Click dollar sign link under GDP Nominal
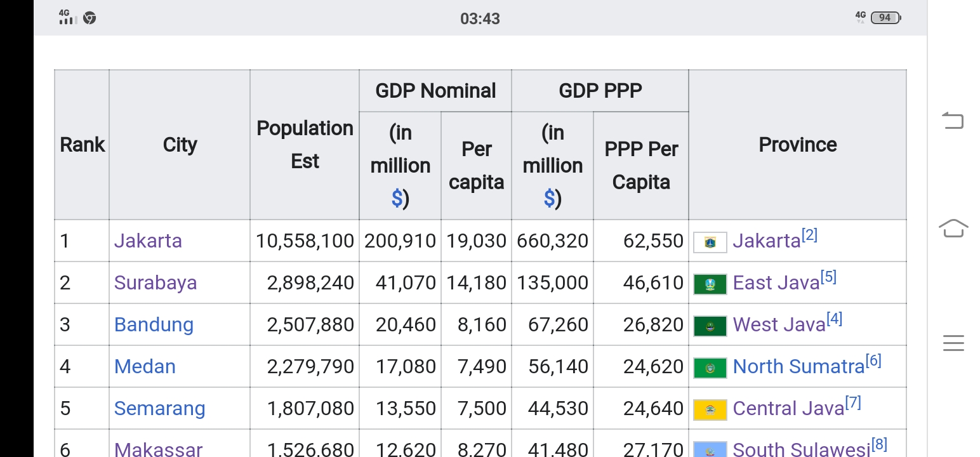 [397, 199]
